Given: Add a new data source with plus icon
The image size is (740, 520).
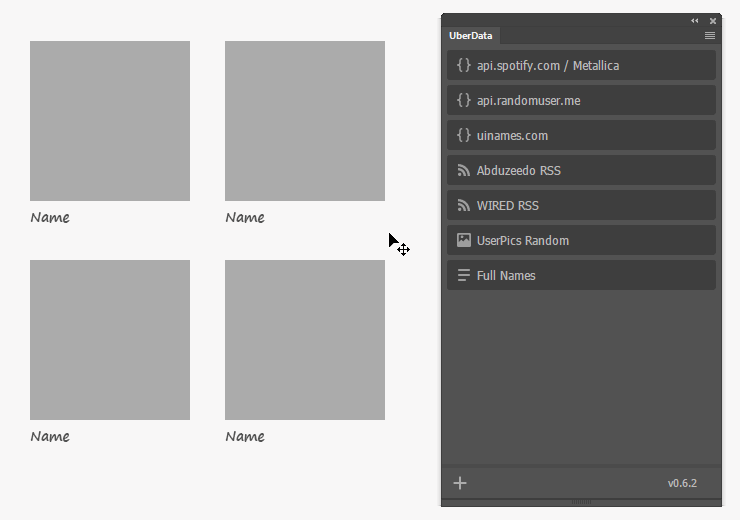Looking at the screenshot, I should [460, 483].
